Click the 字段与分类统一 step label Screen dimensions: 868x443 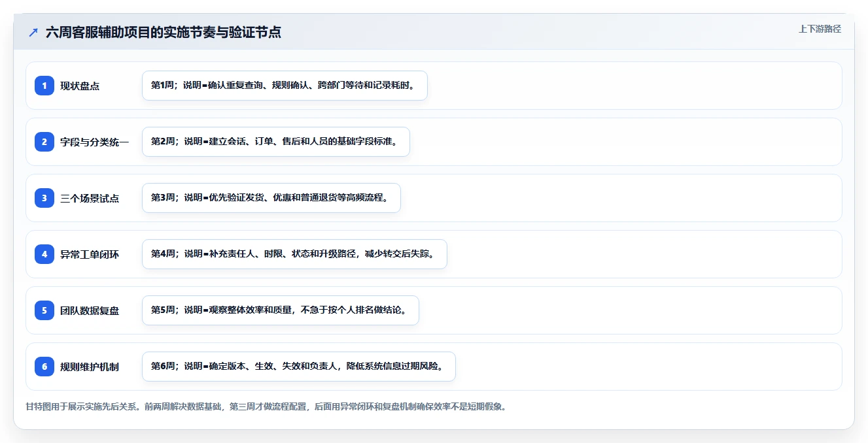click(95, 142)
